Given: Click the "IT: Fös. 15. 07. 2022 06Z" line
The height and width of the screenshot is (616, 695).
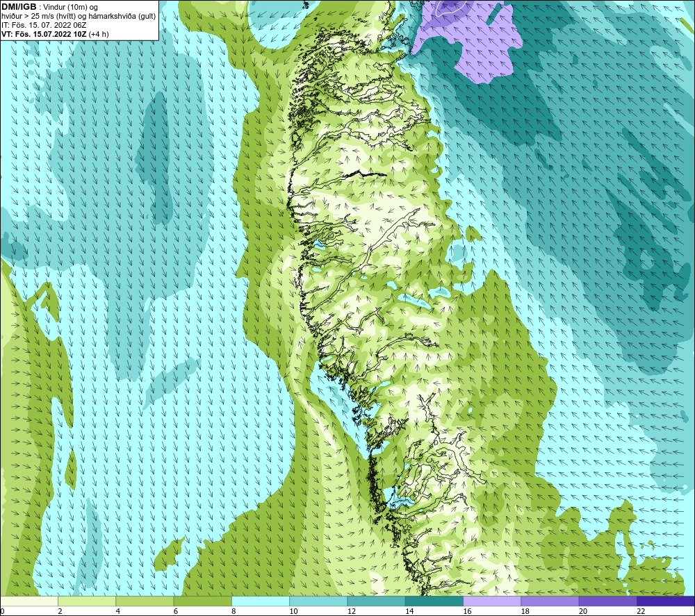Looking at the screenshot, I should [44, 25].
